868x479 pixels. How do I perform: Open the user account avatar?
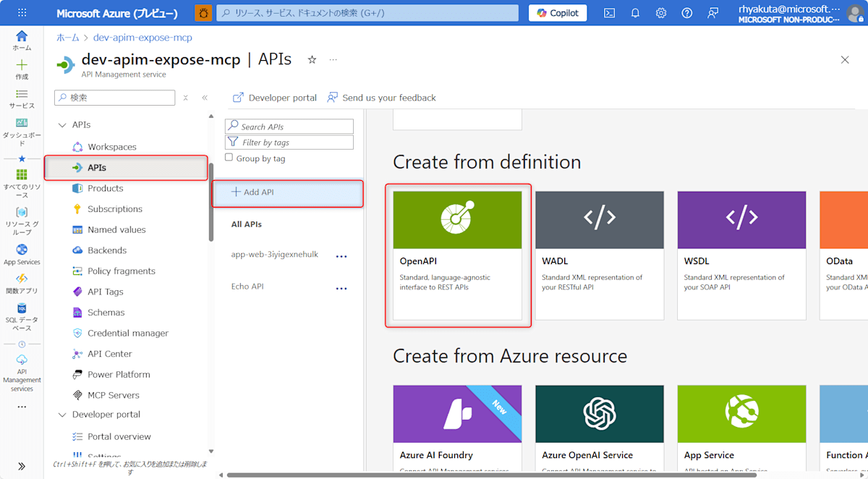click(x=856, y=13)
